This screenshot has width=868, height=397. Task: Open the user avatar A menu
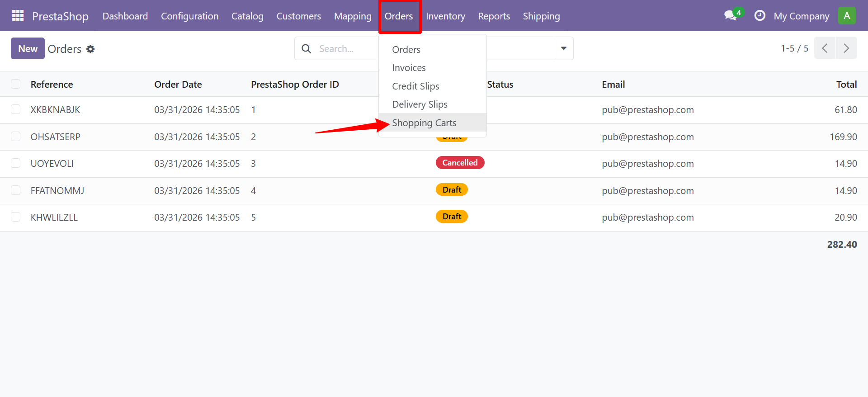pos(846,16)
